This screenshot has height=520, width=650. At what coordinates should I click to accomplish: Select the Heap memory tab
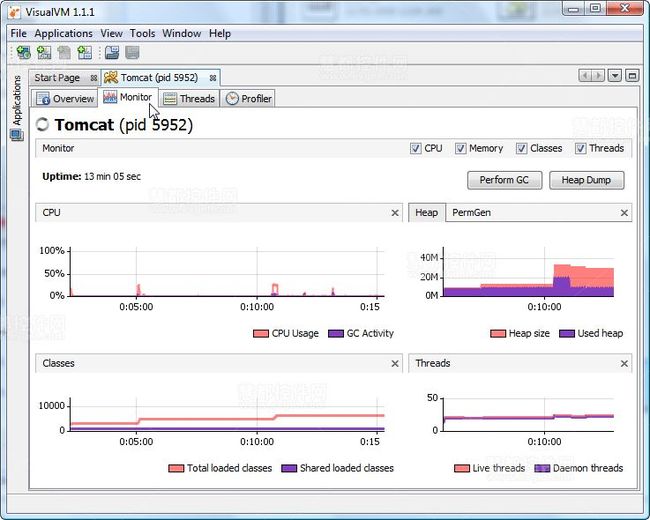point(427,213)
